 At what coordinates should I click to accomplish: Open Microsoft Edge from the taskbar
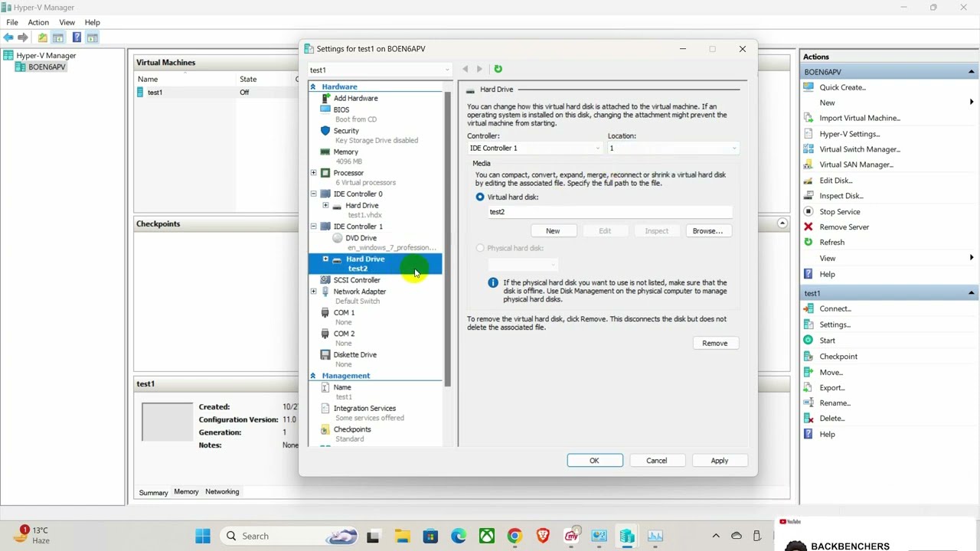[x=459, y=536]
